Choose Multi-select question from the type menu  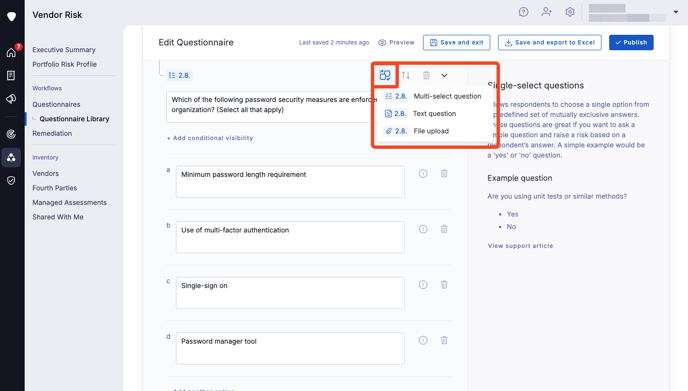pos(433,96)
